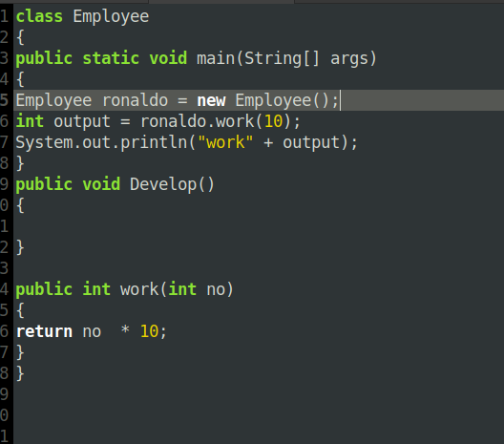Click the Employee class name on line 1
This screenshot has height=444, width=504.
(x=111, y=17)
